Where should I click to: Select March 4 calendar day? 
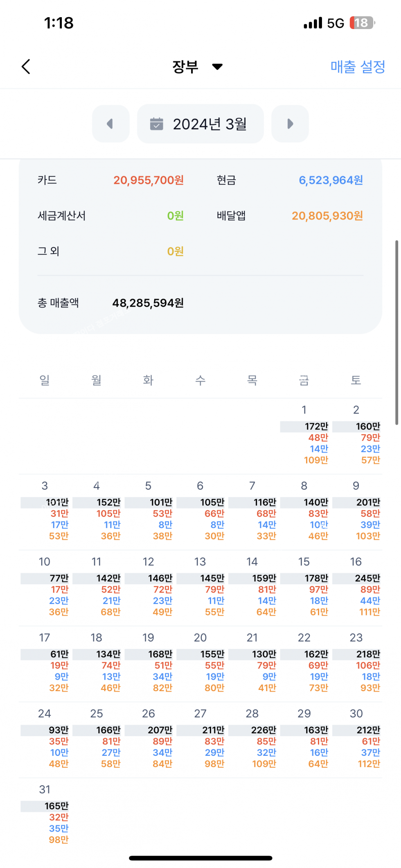pyautogui.click(x=97, y=511)
